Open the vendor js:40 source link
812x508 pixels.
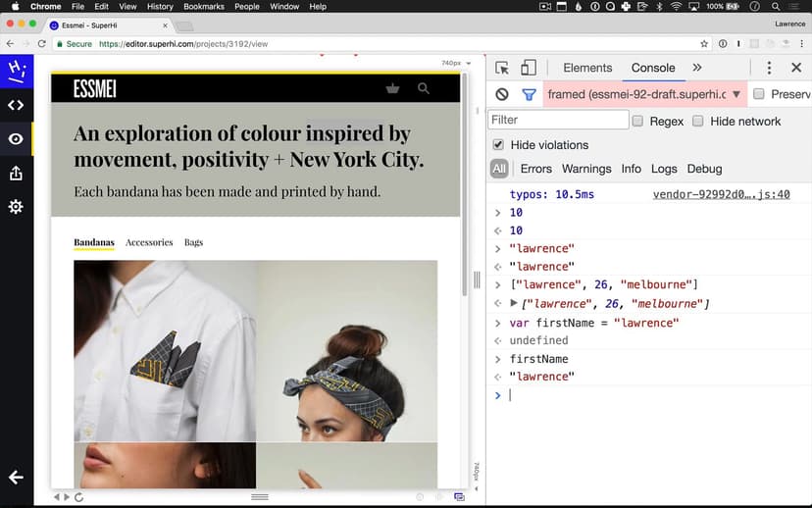[x=721, y=195]
